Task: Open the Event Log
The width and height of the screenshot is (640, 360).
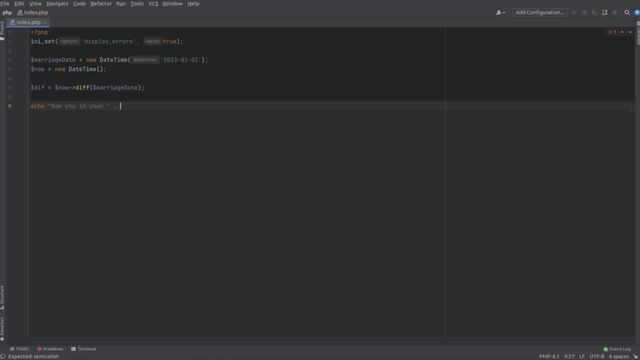Action: point(617,349)
